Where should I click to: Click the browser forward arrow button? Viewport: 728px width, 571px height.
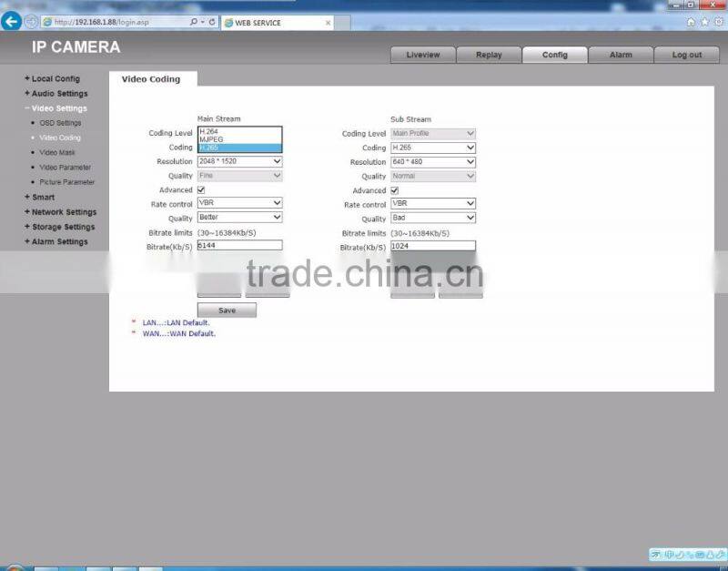click(32, 22)
